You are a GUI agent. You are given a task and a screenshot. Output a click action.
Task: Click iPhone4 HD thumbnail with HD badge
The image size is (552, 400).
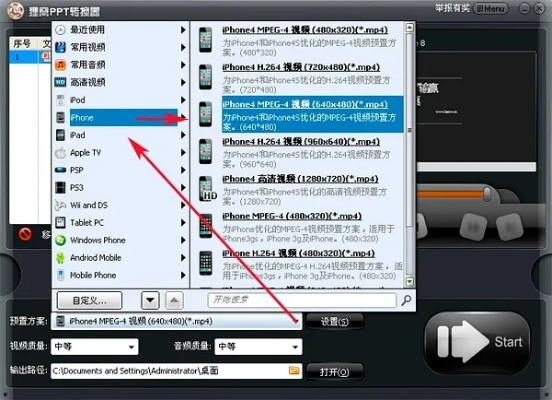tap(207, 189)
